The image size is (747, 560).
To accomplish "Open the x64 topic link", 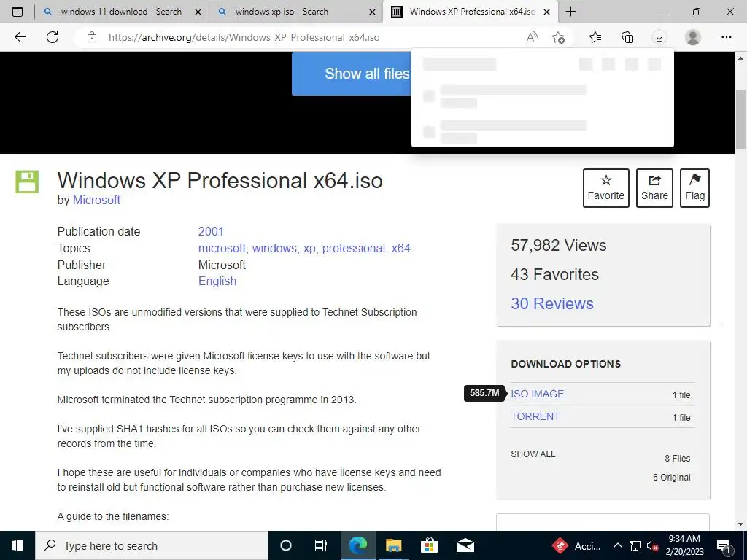I will 400,248.
